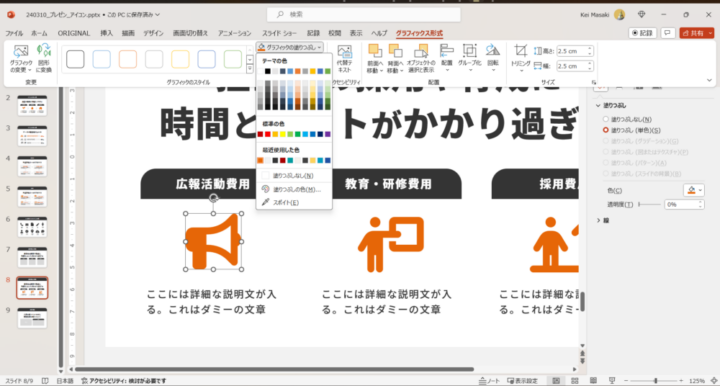This screenshot has height=386, width=720.
Task: Select 塗りつぶし (単色)(S) radio button
Action: click(x=606, y=130)
